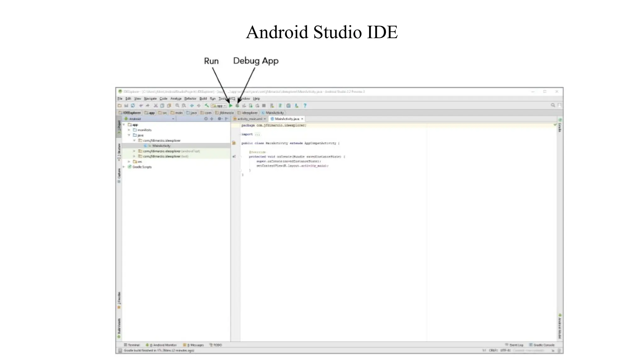Viewport: 644px width, 362px height.
Task: Launch Debug App with the bug icon
Action: click(x=237, y=106)
